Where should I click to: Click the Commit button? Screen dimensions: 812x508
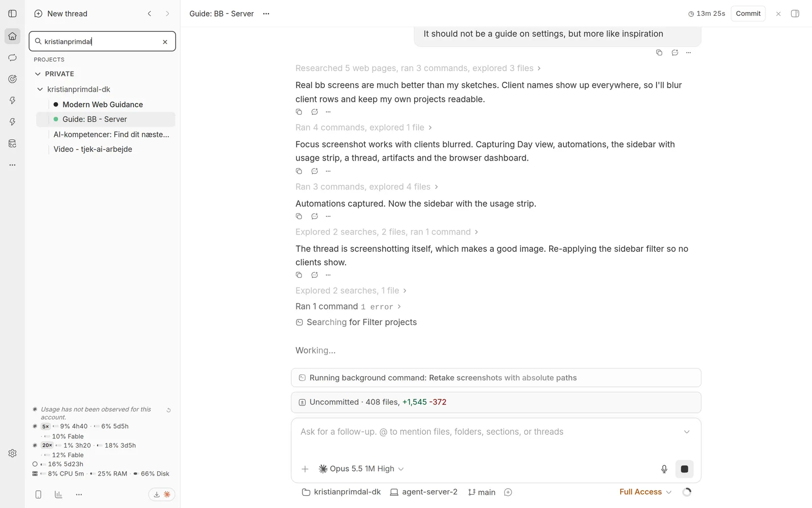(748, 14)
